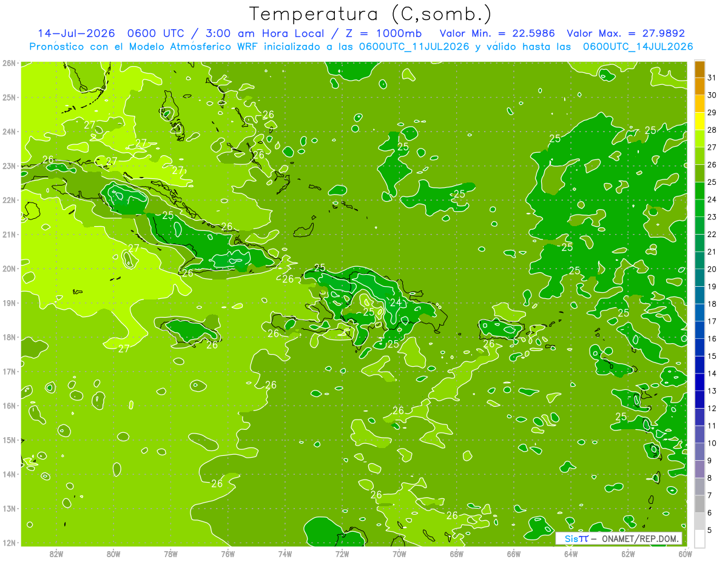Click the 68W longitude axis label
Image resolution: width=728 pixels, height=562 pixels.
tap(456, 553)
